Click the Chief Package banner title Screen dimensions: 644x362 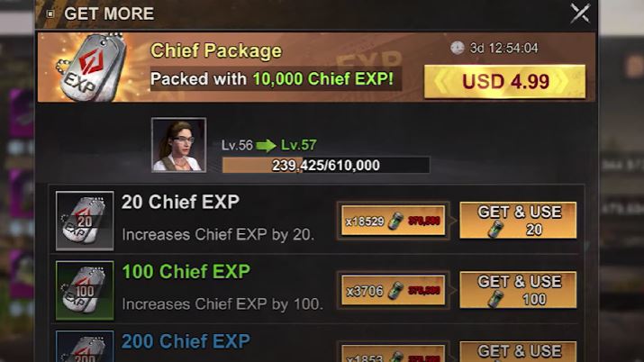pos(216,51)
